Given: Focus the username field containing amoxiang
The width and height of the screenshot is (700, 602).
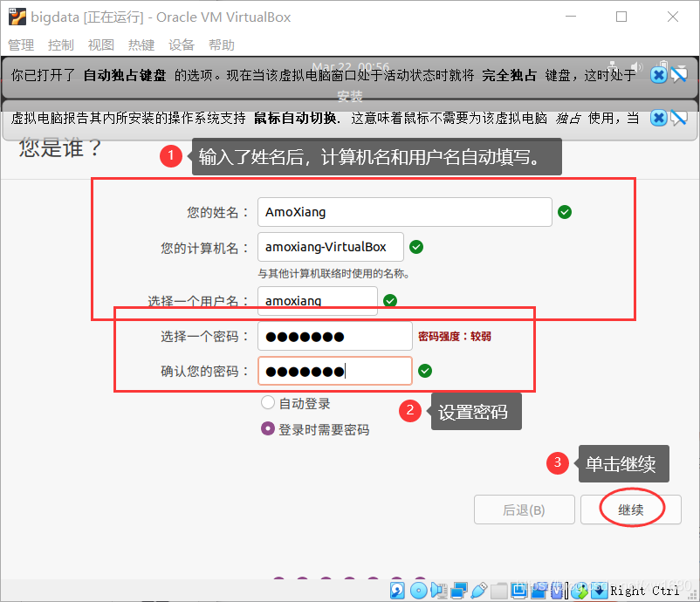Looking at the screenshot, I should point(318,301).
